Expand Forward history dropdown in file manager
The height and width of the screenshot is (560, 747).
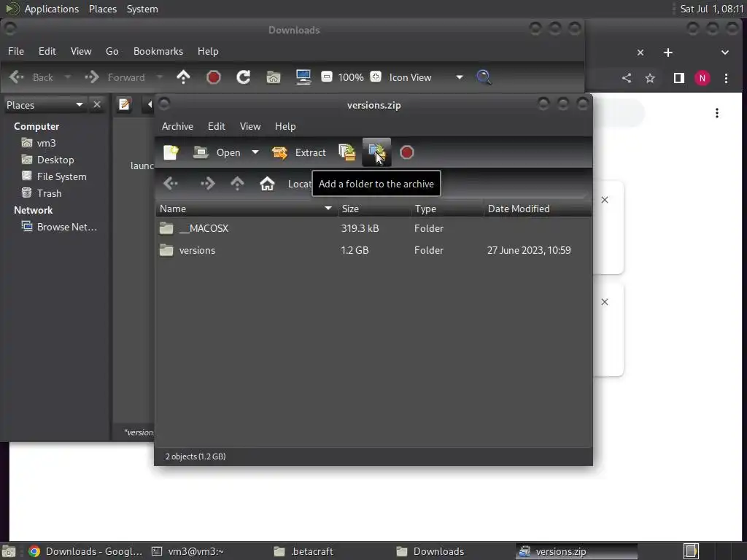click(160, 77)
